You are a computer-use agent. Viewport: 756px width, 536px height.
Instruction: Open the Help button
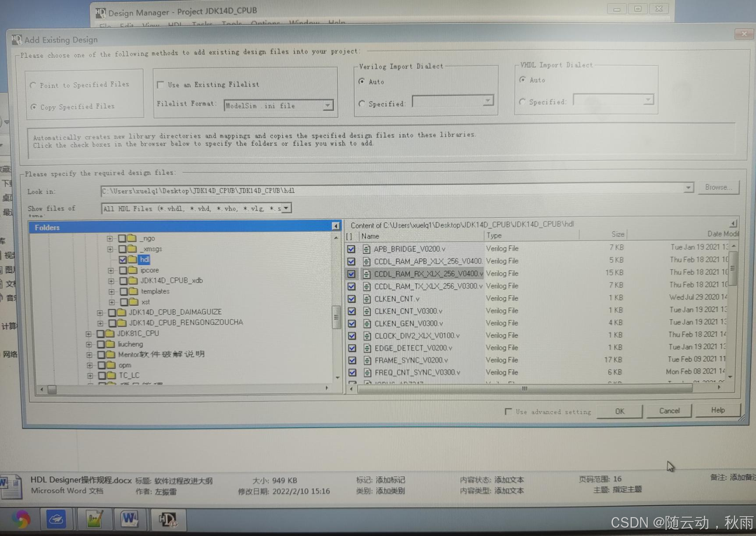click(x=718, y=410)
